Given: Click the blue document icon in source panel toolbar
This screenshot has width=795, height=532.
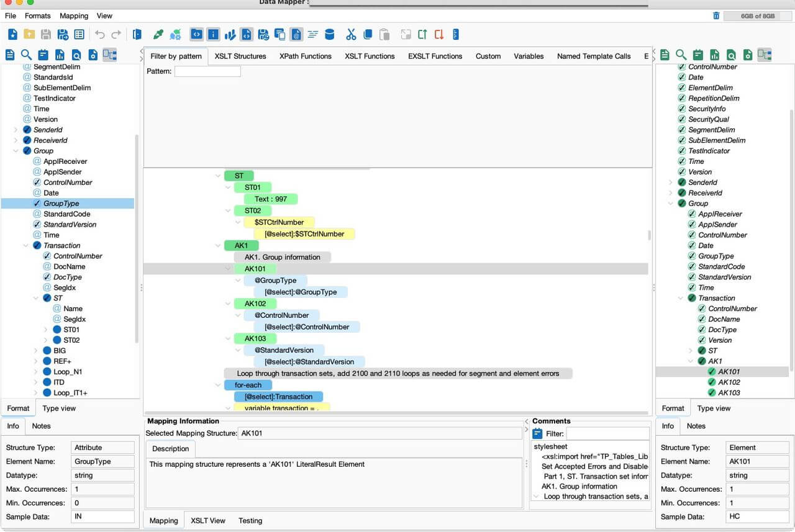Looking at the screenshot, I should [x=10, y=55].
